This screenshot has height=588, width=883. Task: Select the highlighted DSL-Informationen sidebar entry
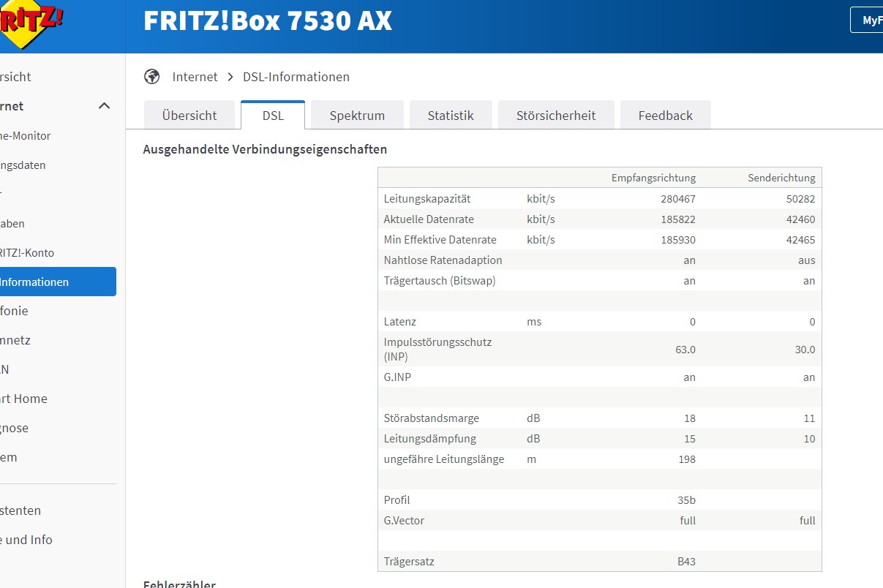click(58, 282)
